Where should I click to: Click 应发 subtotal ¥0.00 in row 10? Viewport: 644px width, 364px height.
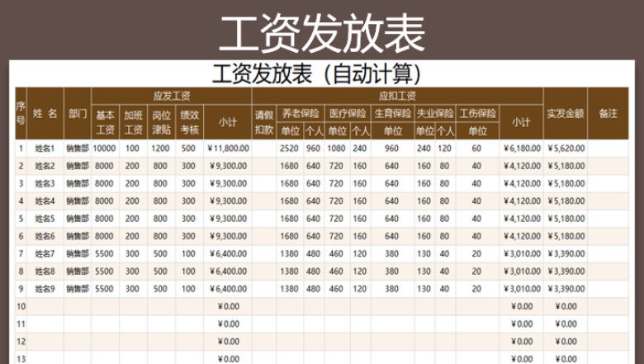click(x=228, y=306)
